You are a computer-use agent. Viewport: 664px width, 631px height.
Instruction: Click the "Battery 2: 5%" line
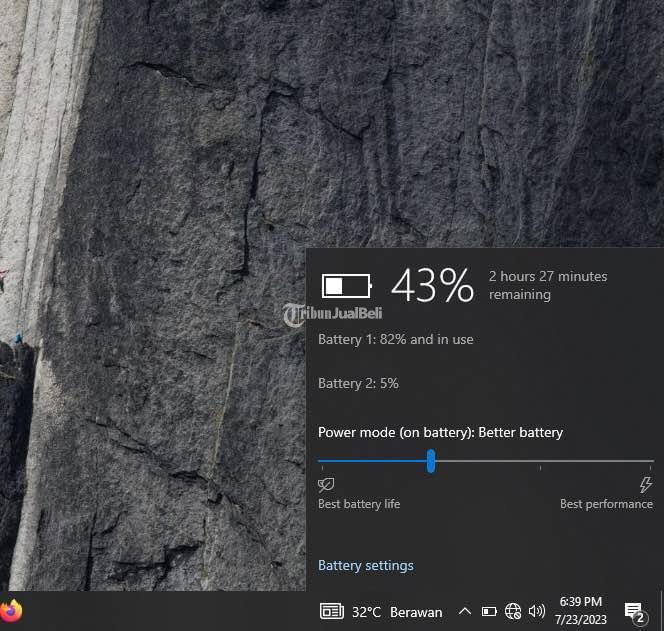point(358,383)
